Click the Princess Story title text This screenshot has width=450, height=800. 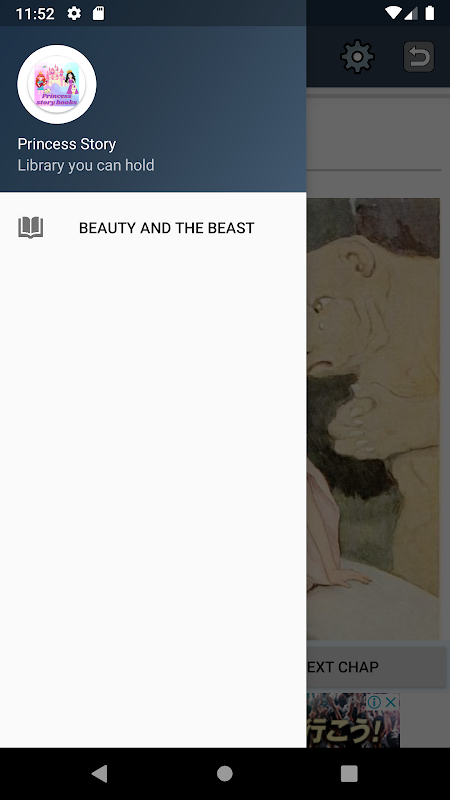[x=67, y=144]
